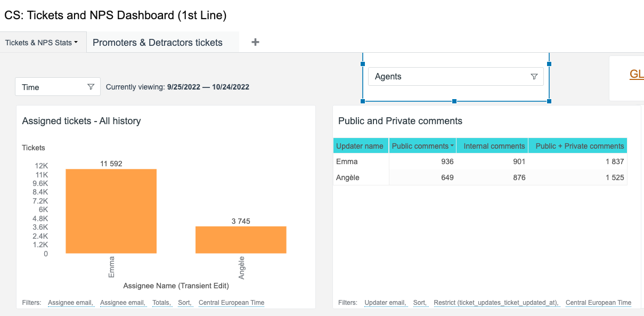Click the Restrict ticket_updates filter link

pos(496,303)
